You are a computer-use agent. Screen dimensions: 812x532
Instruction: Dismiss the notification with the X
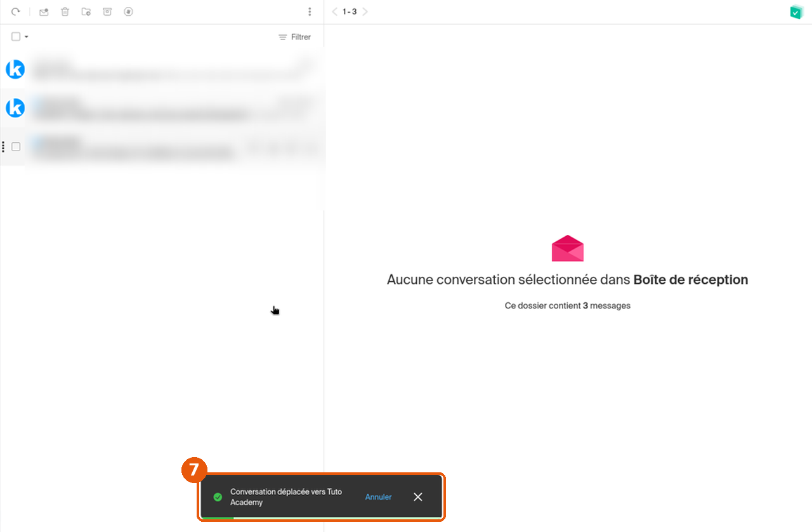point(417,497)
